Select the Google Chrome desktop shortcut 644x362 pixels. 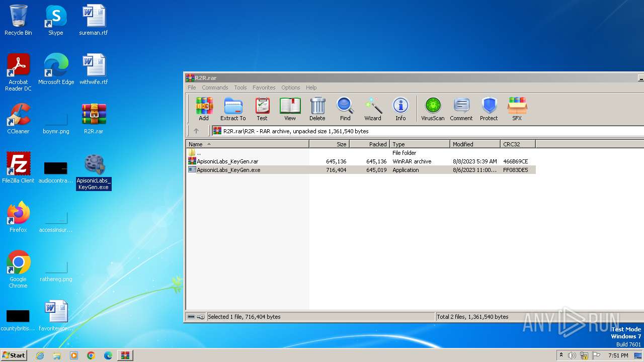pyautogui.click(x=18, y=269)
